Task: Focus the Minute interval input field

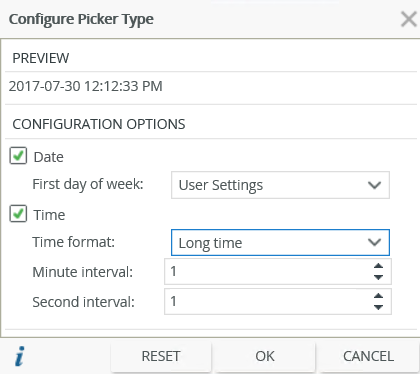Action: 268,272
